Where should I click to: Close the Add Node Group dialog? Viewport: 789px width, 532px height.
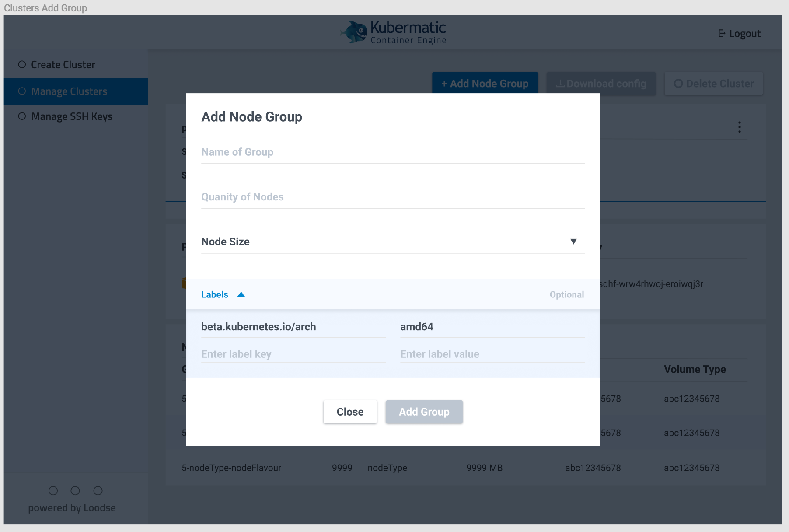tap(350, 412)
